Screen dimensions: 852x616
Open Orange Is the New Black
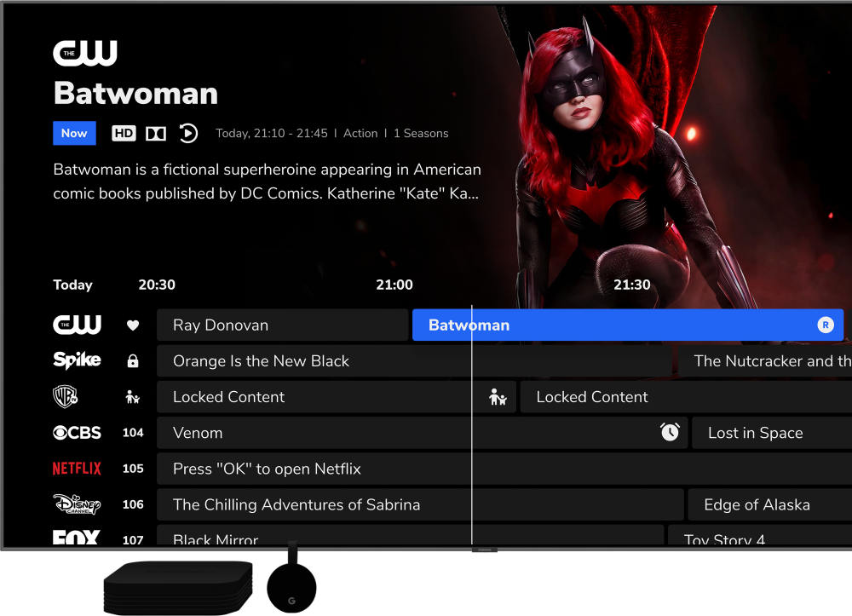414,360
